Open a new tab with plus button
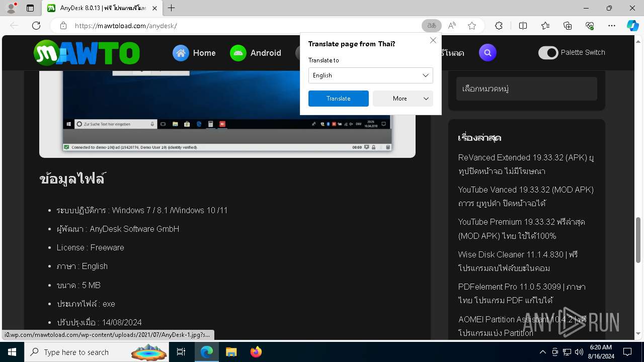The height and width of the screenshot is (362, 644). tap(172, 8)
